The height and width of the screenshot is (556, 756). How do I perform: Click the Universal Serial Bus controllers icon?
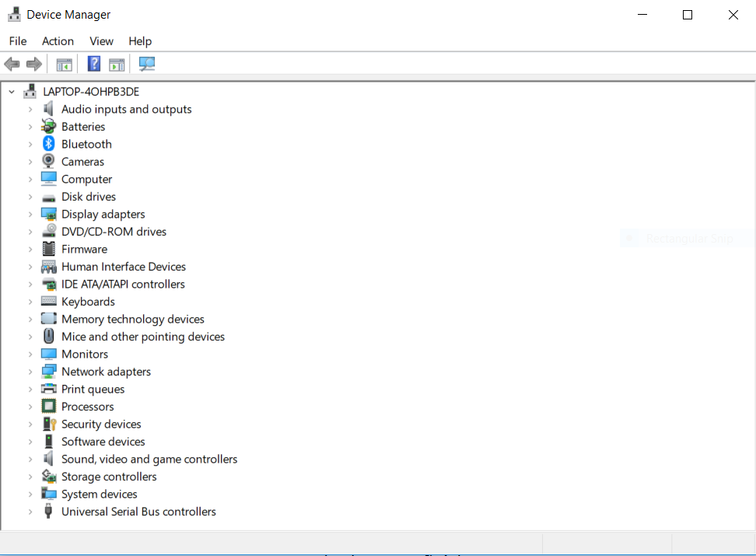coord(48,512)
